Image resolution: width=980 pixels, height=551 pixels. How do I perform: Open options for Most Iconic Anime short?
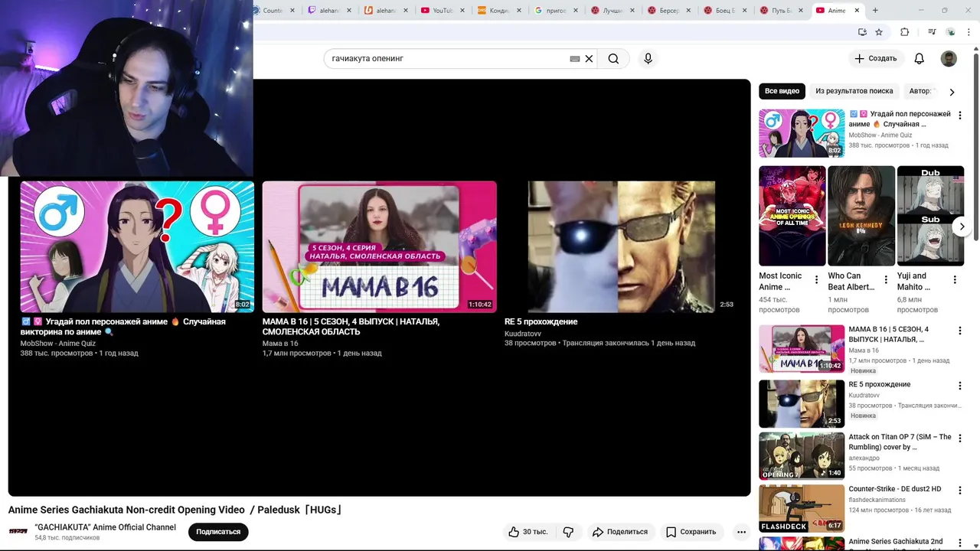tap(816, 280)
